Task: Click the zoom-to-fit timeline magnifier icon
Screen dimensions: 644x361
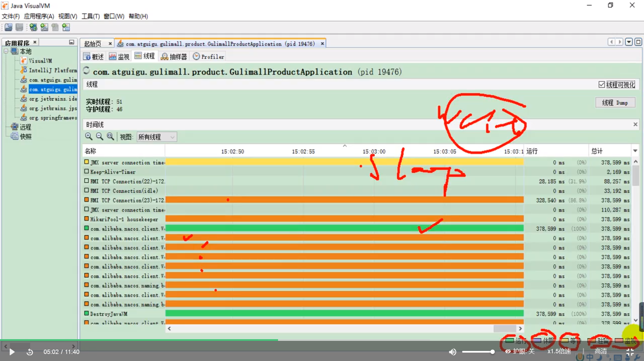Action: click(x=110, y=136)
